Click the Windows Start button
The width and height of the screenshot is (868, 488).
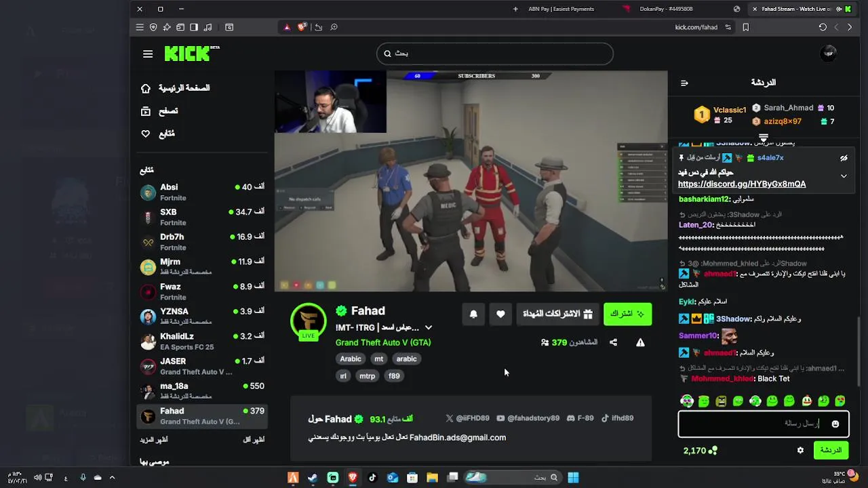click(x=573, y=478)
